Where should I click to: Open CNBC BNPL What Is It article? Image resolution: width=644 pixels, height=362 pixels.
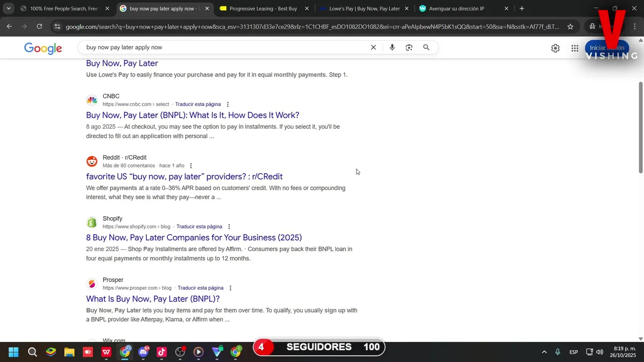pos(193,115)
